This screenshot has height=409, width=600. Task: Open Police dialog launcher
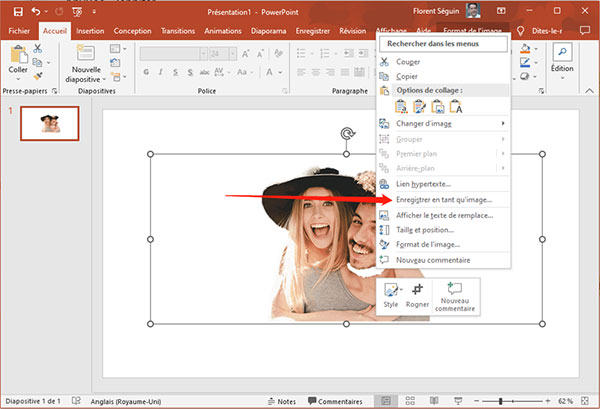(285, 91)
